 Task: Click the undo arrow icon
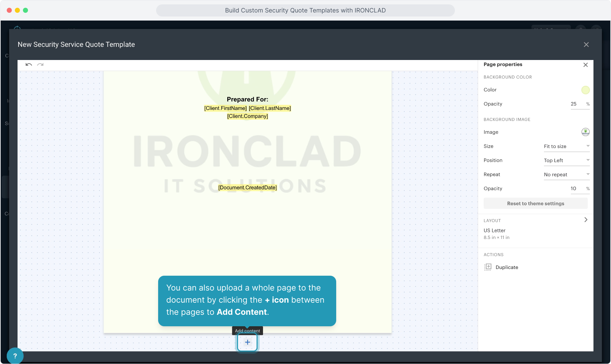pyautogui.click(x=29, y=64)
